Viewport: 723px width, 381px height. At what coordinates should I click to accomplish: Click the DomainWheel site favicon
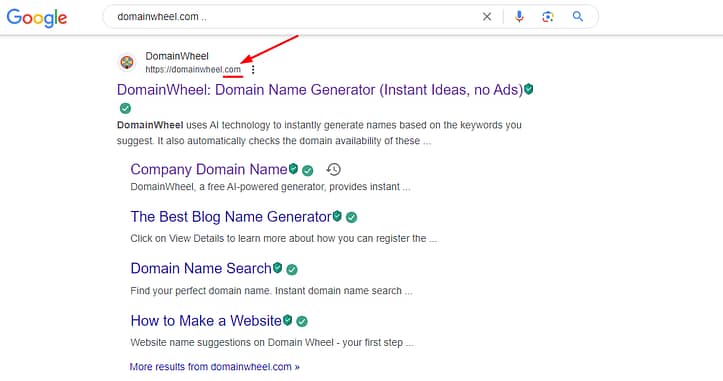point(127,62)
